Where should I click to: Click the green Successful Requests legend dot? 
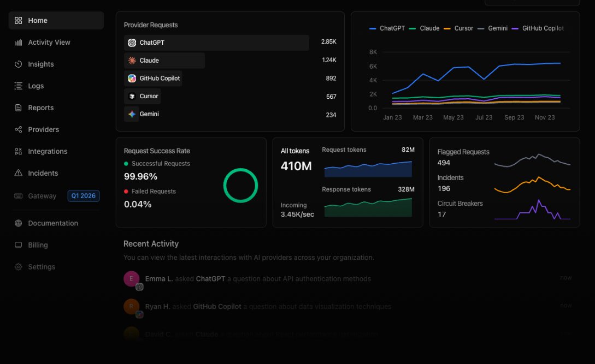tap(126, 164)
